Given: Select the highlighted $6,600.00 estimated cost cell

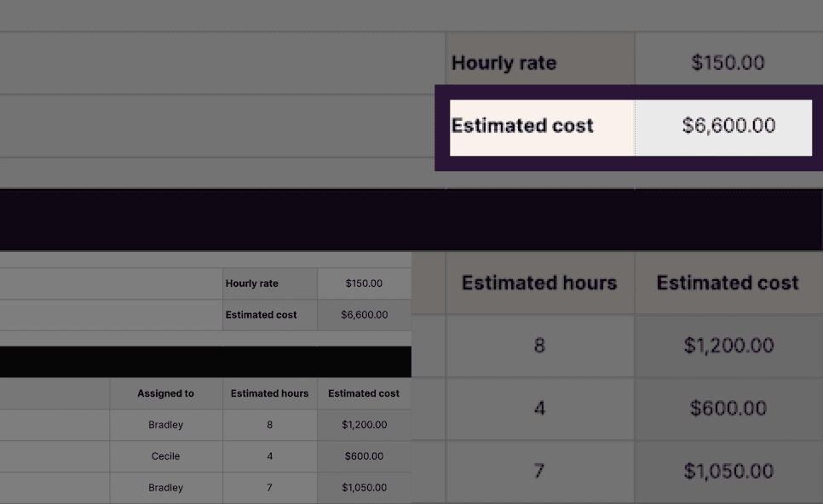Looking at the screenshot, I should (x=728, y=126).
